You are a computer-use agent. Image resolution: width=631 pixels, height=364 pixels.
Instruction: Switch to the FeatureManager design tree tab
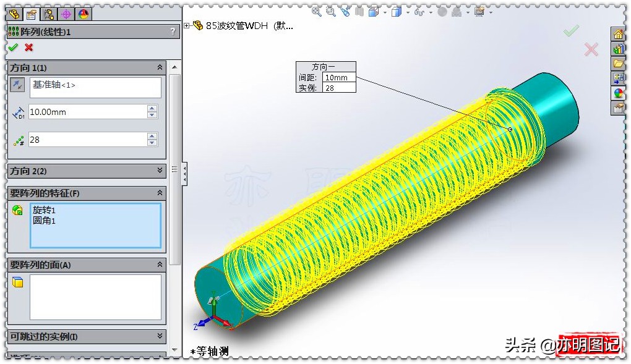click(14, 14)
